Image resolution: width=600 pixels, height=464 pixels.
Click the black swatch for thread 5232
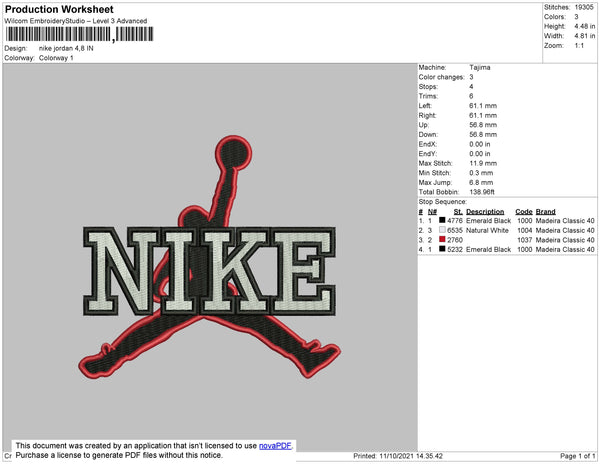(x=442, y=249)
